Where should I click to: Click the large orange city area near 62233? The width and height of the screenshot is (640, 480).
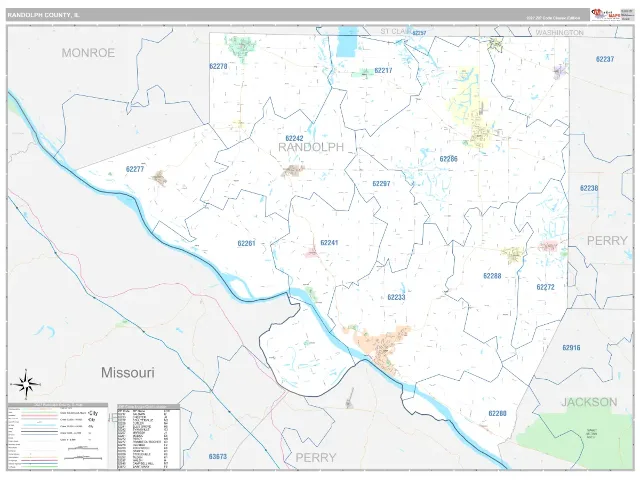point(382,348)
